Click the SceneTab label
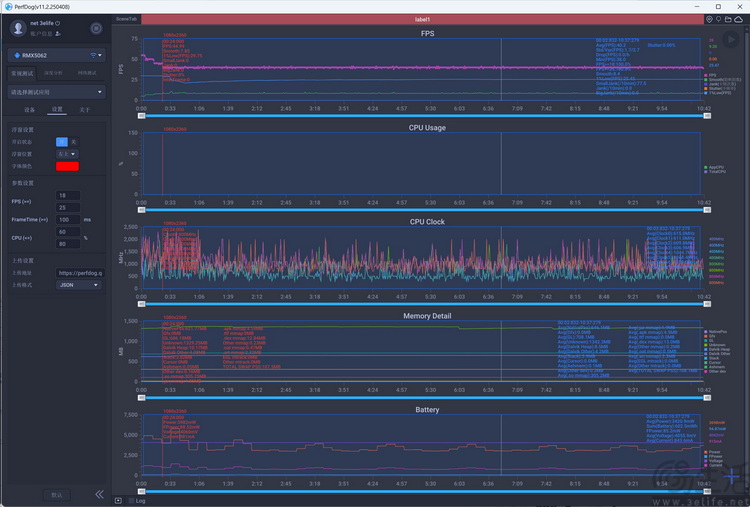Image resolution: width=750 pixels, height=507 pixels. pyautogui.click(x=126, y=19)
